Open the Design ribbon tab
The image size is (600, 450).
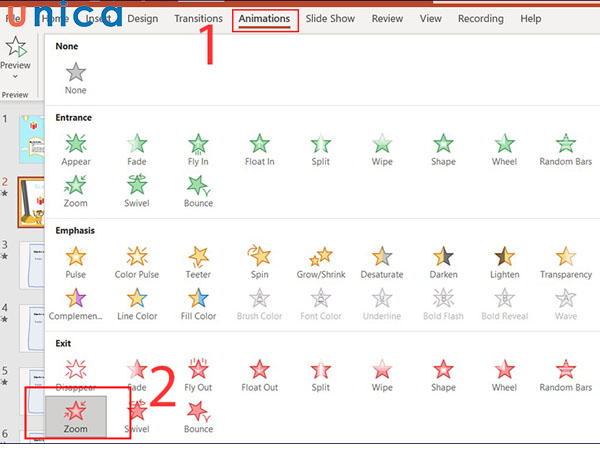point(142,18)
